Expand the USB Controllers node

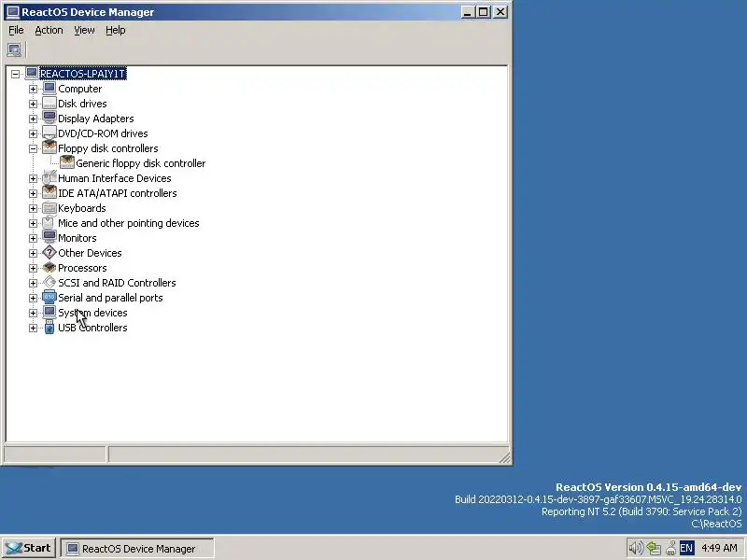click(33, 328)
